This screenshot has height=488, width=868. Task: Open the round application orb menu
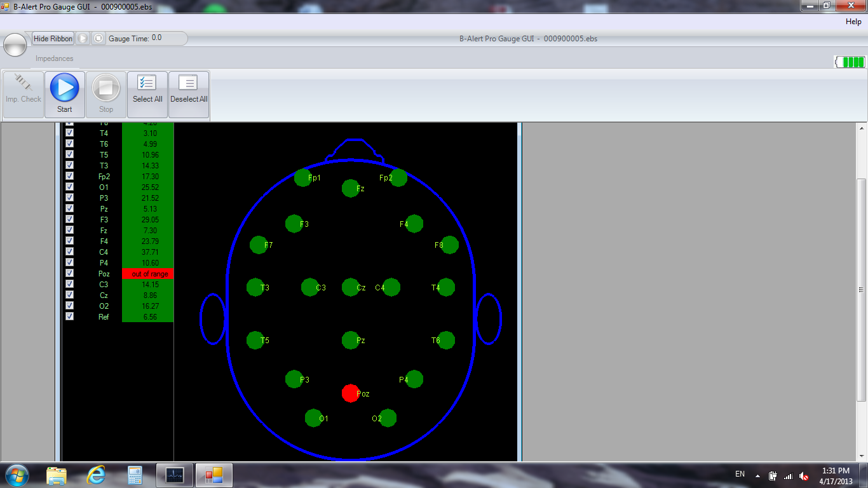coord(15,45)
